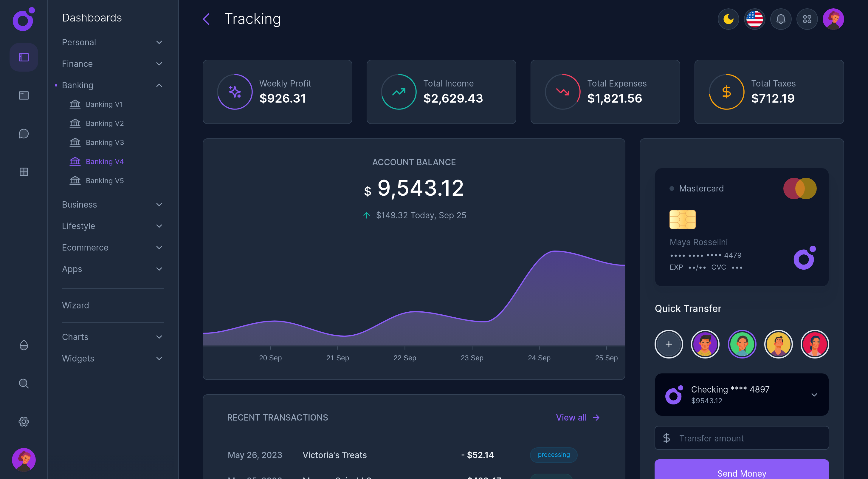
Task: Click the water drop icon in the sidebar
Action: [x=24, y=345]
